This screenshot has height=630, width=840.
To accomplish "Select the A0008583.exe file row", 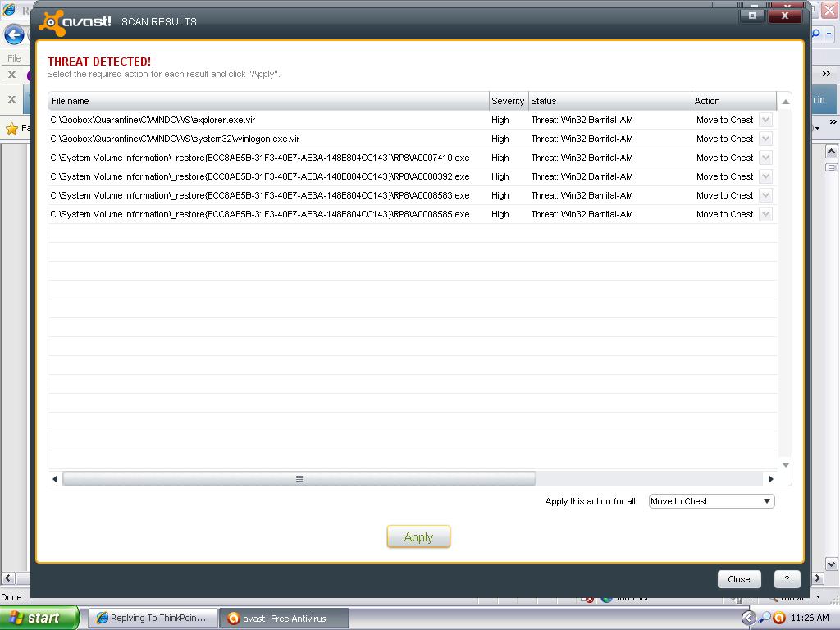I will click(413, 195).
